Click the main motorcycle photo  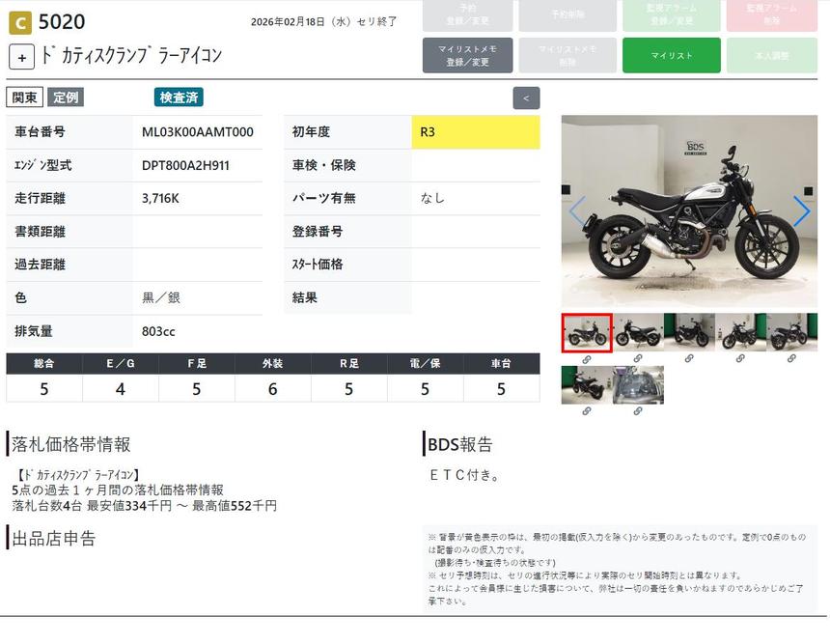(689, 211)
